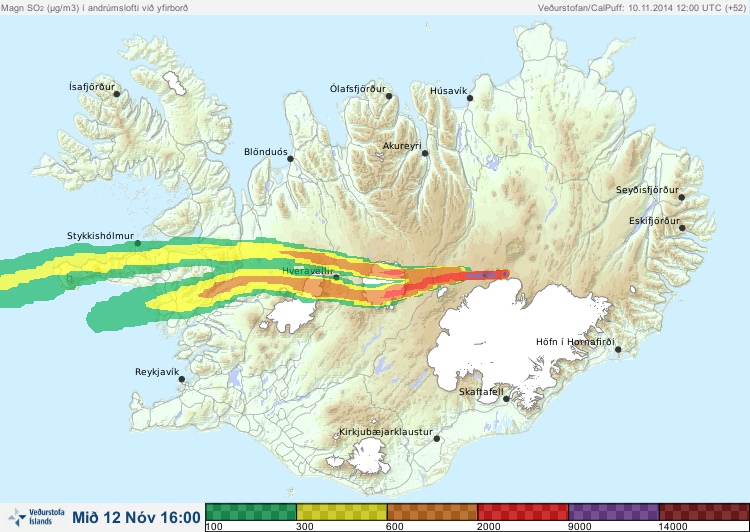Select the Eskifjörður map label
This screenshot has height=532, width=750.
(x=654, y=221)
